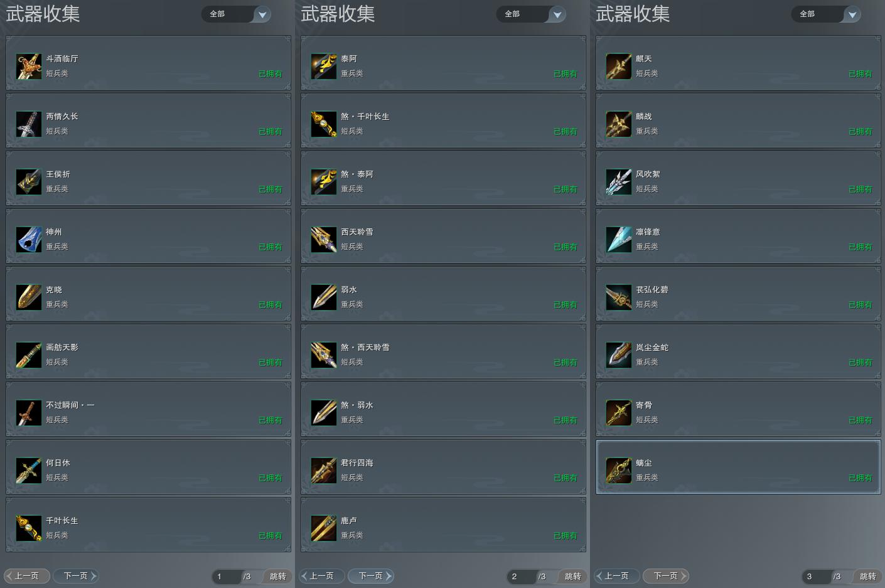Click 上一页 in the right panel
This screenshot has width=885, height=588.
617,575
